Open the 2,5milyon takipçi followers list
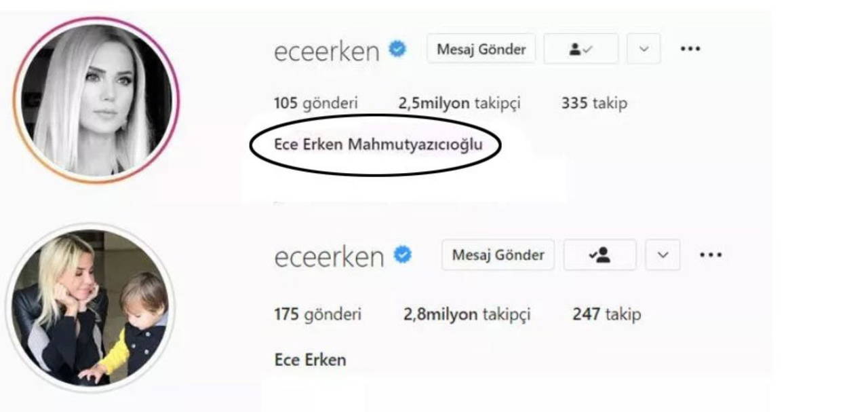 pos(459,104)
